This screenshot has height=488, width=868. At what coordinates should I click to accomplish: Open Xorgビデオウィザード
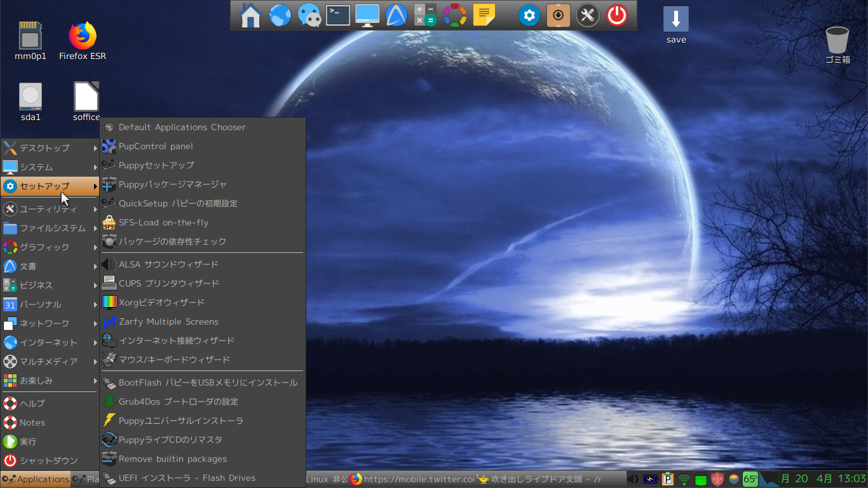coord(203,302)
